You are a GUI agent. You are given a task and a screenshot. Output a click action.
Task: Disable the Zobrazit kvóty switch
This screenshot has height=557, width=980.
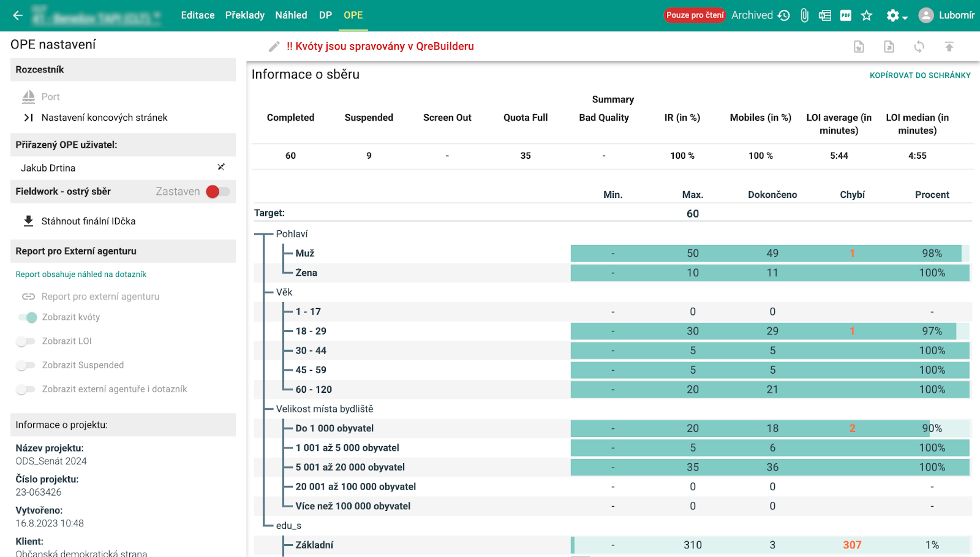pyautogui.click(x=28, y=317)
